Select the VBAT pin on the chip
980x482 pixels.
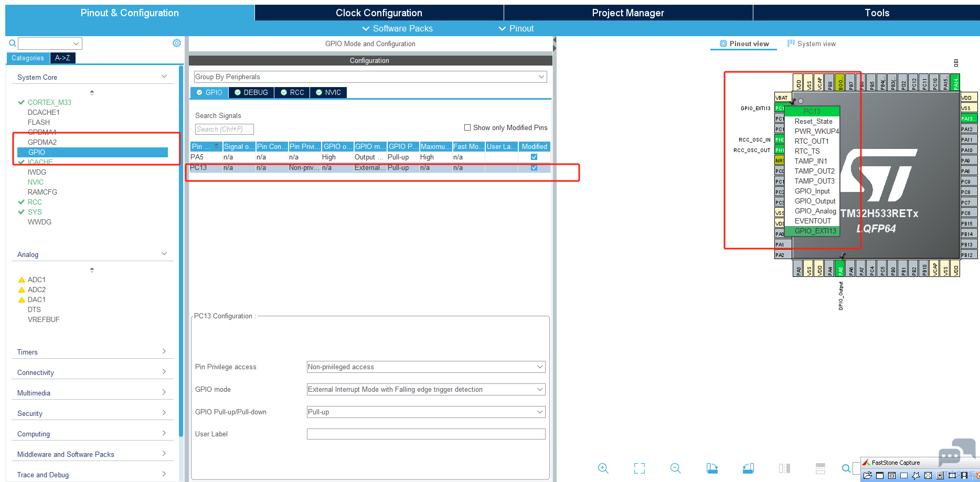[782, 98]
